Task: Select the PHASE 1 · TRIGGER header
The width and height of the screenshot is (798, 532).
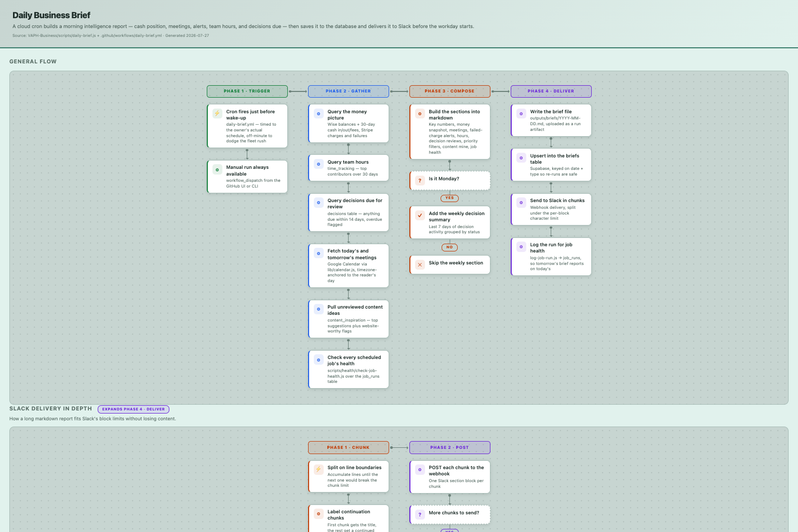Action: click(247, 91)
